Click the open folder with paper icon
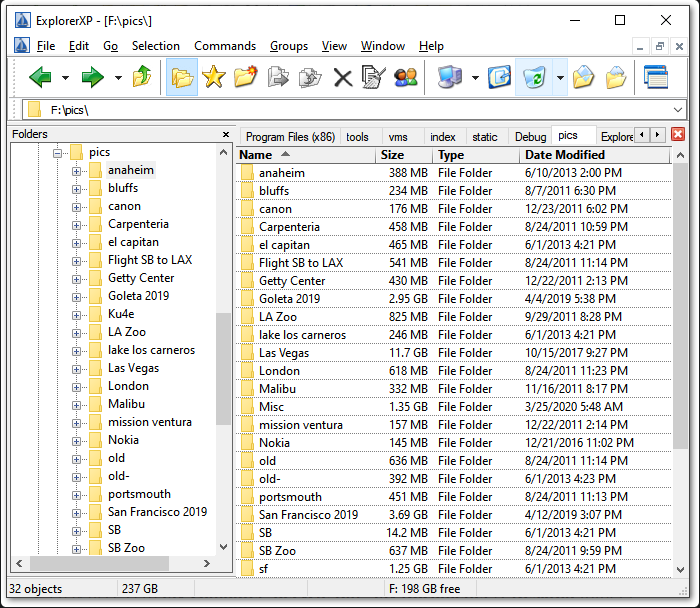 583,77
